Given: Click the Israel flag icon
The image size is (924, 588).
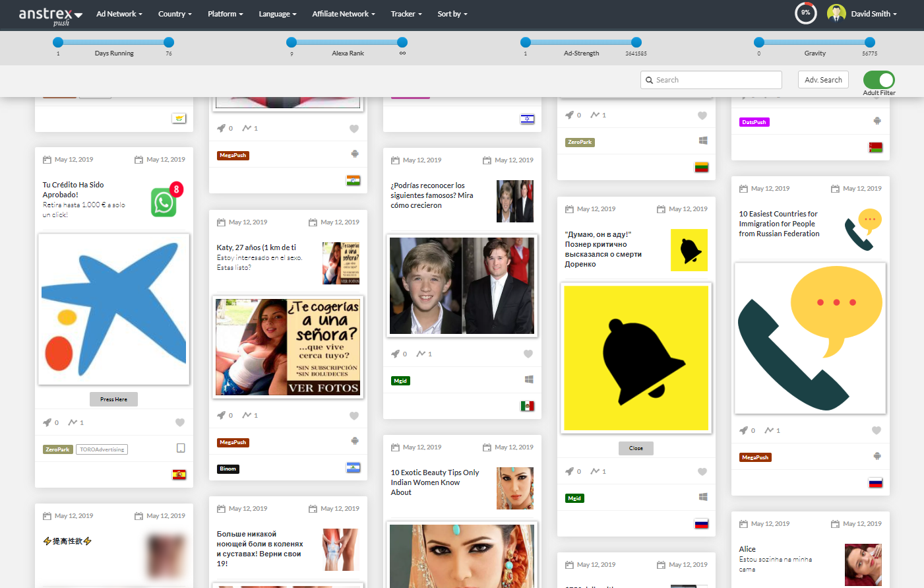Looking at the screenshot, I should coord(527,119).
